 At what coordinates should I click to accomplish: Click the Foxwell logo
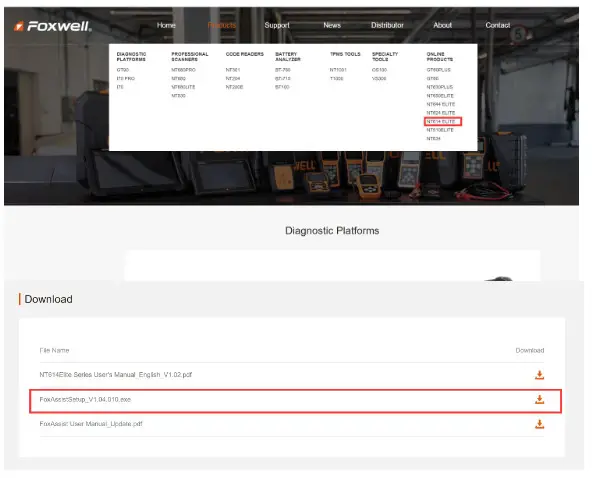click(x=53, y=26)
